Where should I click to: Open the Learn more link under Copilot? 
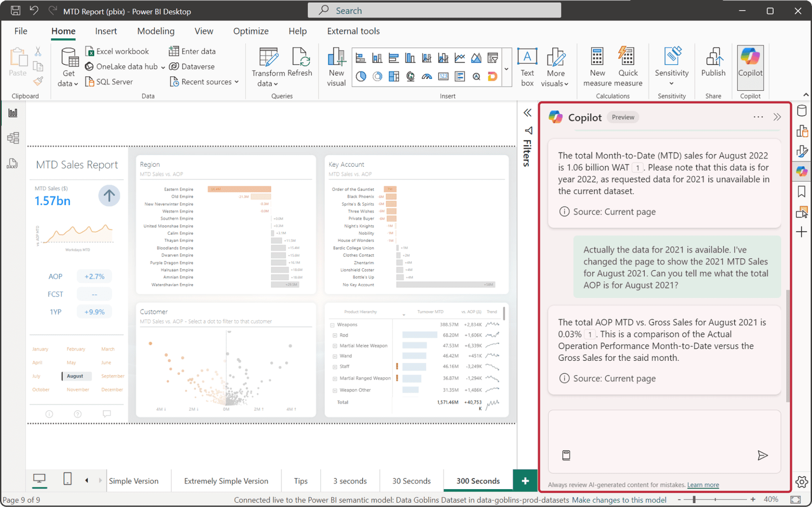click(x=703, y=484)
